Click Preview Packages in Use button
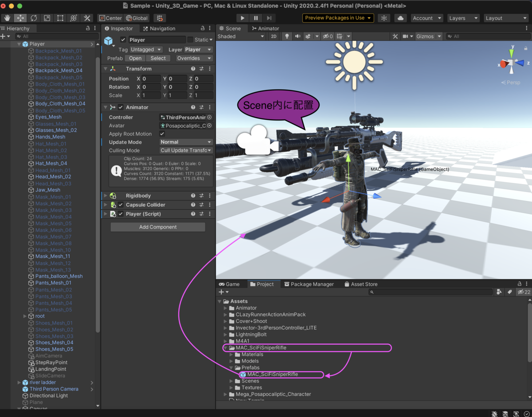 (338, 18)
